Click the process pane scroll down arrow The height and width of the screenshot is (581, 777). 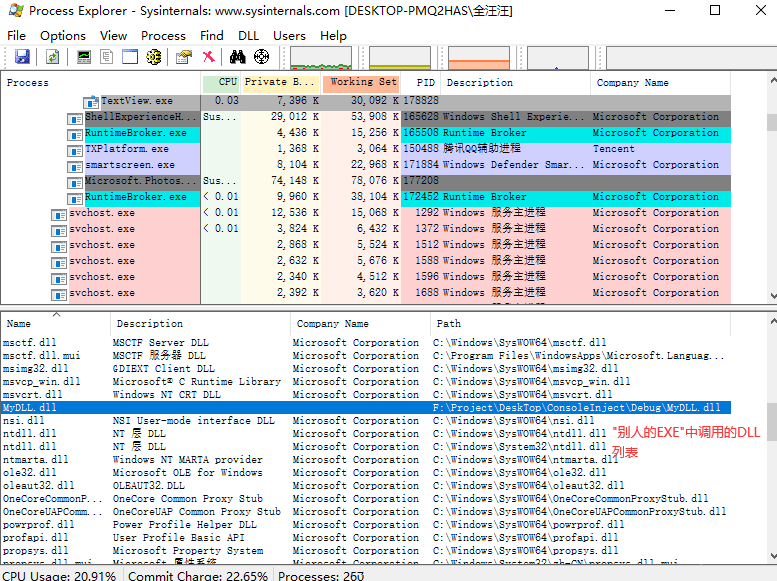(x=773, y=296)
